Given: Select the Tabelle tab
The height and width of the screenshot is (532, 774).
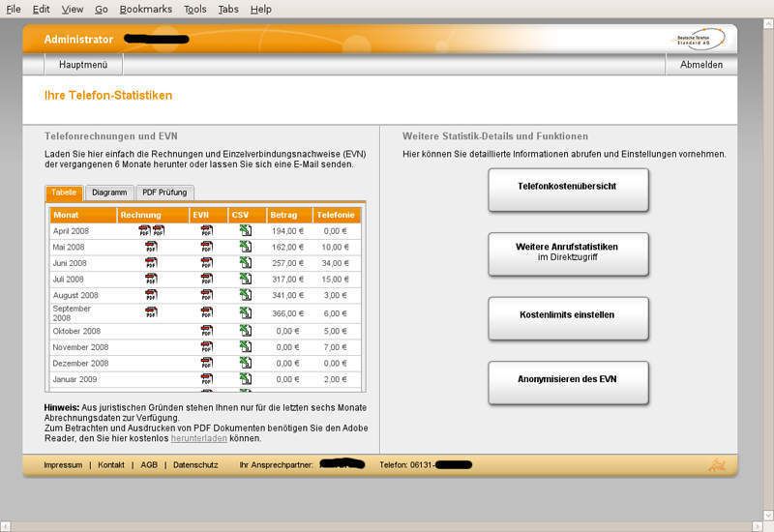Looking at the screenshot, I should [64, 192].
